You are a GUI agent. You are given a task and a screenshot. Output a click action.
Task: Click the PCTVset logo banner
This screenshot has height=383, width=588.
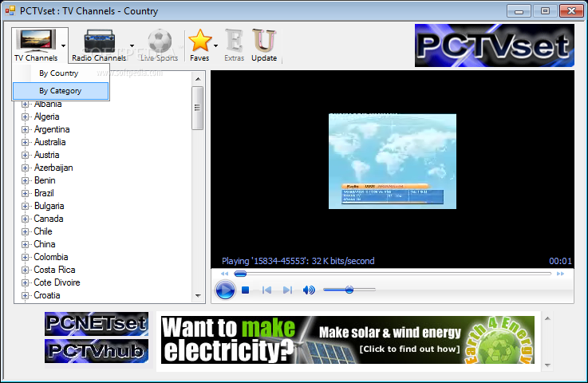coord(494,45)
